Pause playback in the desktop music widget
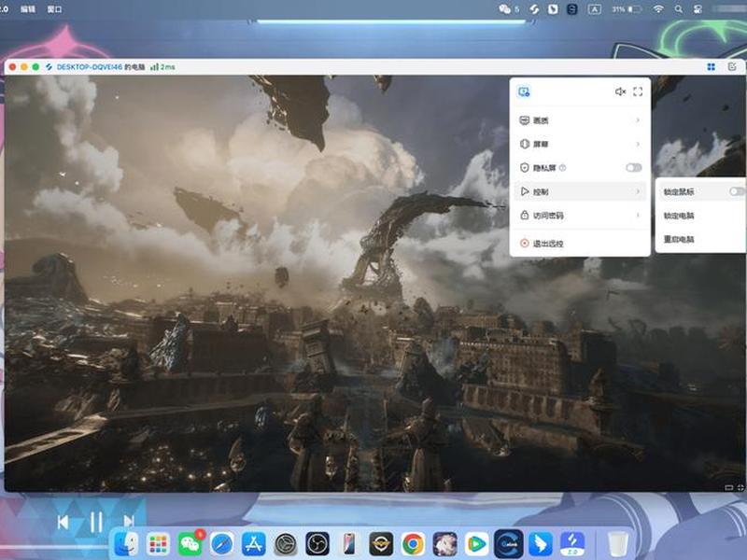747x560 pixels. point(96,522)
